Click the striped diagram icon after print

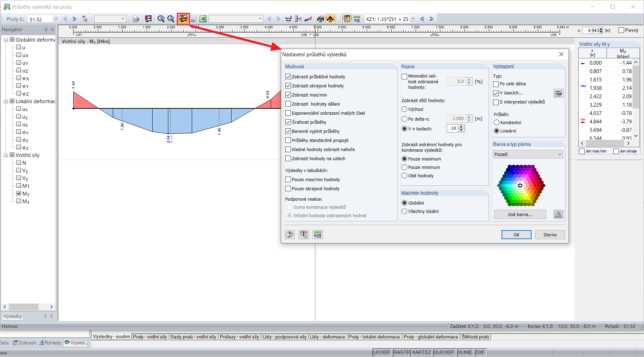[x=148, y=19]
